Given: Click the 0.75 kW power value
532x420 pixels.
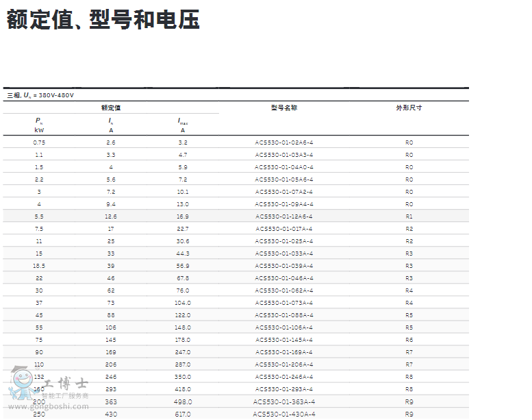Looking at the screenshot, I should pyautogui.click(x=39, y=143).
